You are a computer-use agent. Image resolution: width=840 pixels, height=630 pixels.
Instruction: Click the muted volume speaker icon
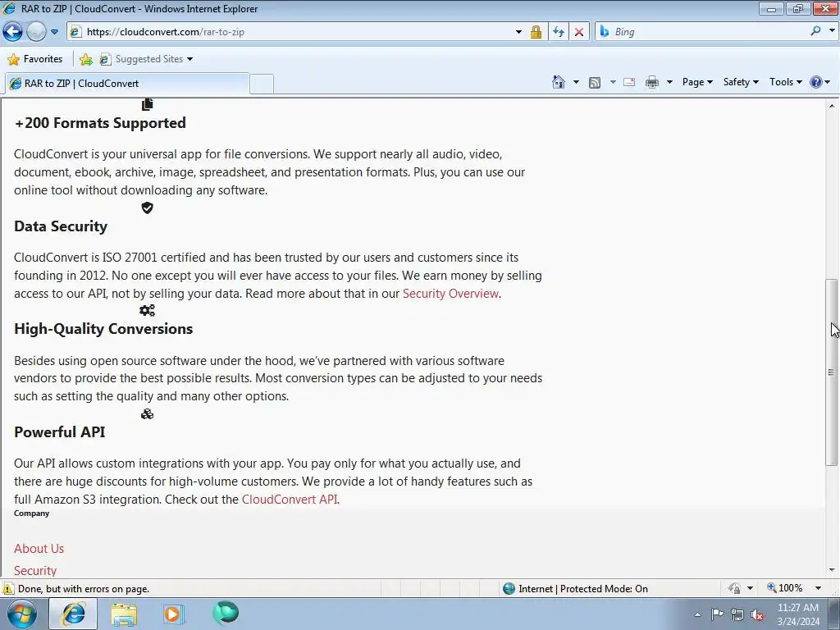[x=757, y=614]
